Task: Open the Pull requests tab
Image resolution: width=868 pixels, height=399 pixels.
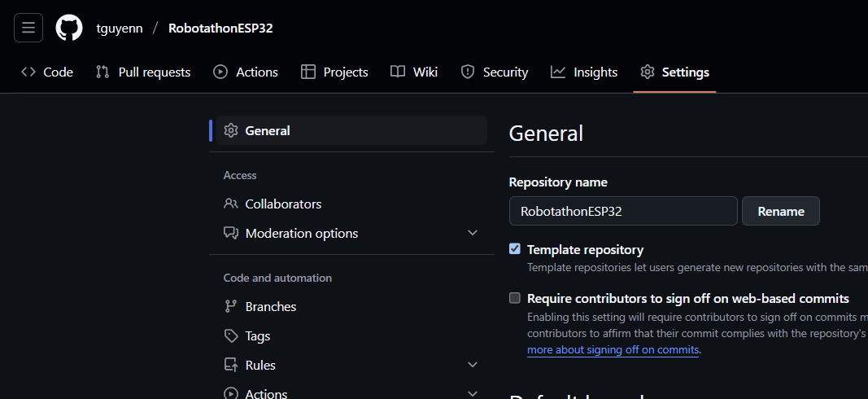Action: point(143,72)
